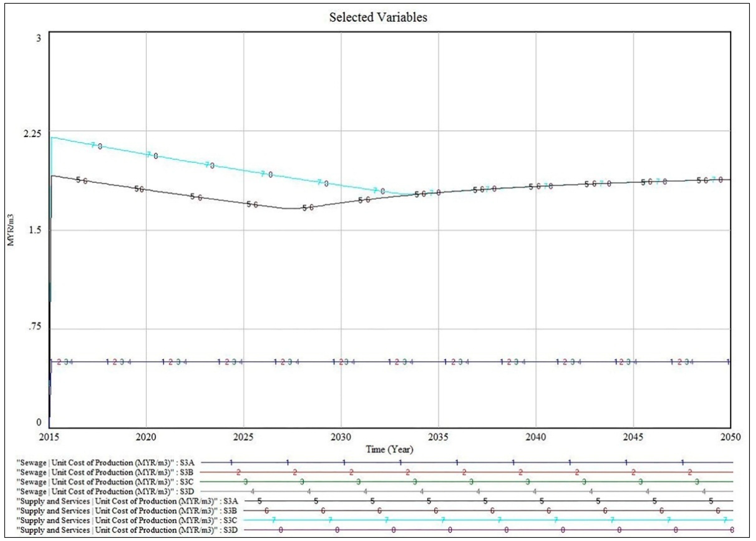Click the y-axis value 2.25
The width and height of the screenshot is (756, 541).
coord(32,134)
